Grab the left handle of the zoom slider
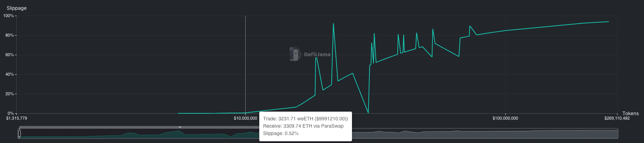This screenshot has height=143, width=644. (x=20, y=133)
